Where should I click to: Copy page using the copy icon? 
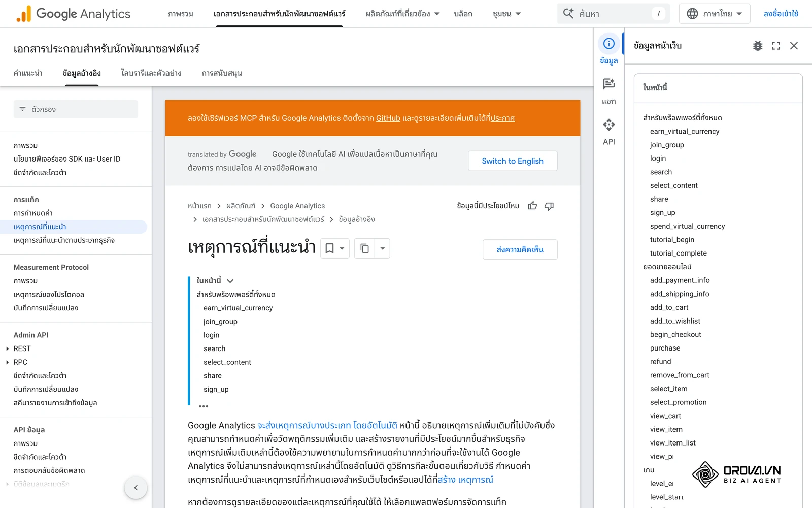click(364, 248)
